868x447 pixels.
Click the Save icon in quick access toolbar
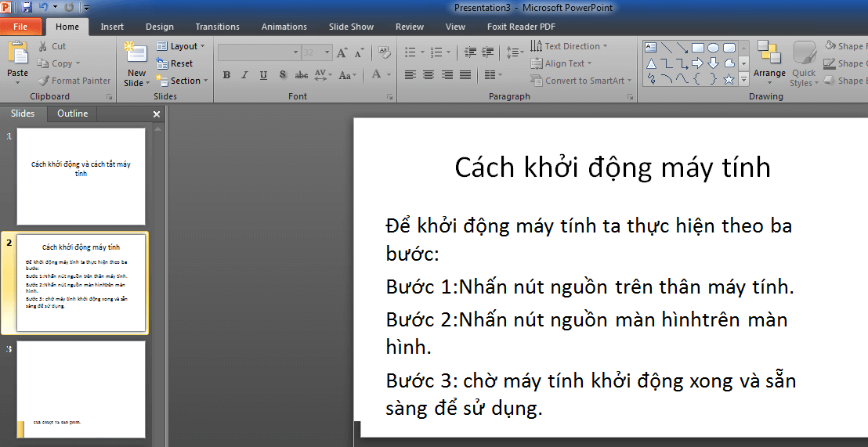(x=27, y=7)
